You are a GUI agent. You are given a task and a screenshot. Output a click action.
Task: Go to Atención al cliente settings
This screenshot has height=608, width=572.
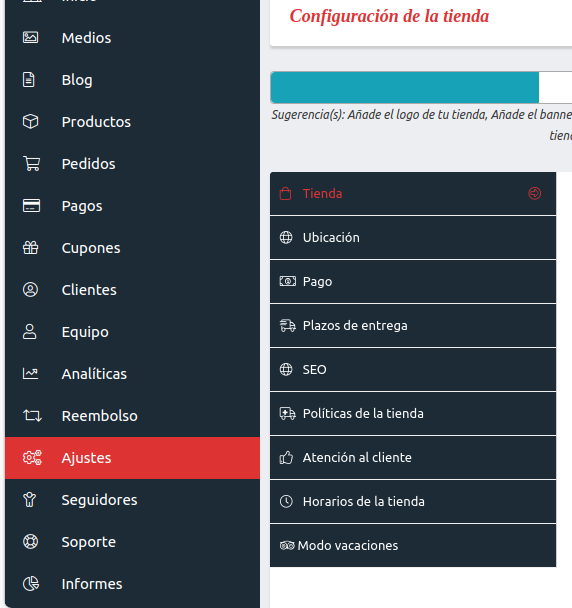[x=413, y=457]
